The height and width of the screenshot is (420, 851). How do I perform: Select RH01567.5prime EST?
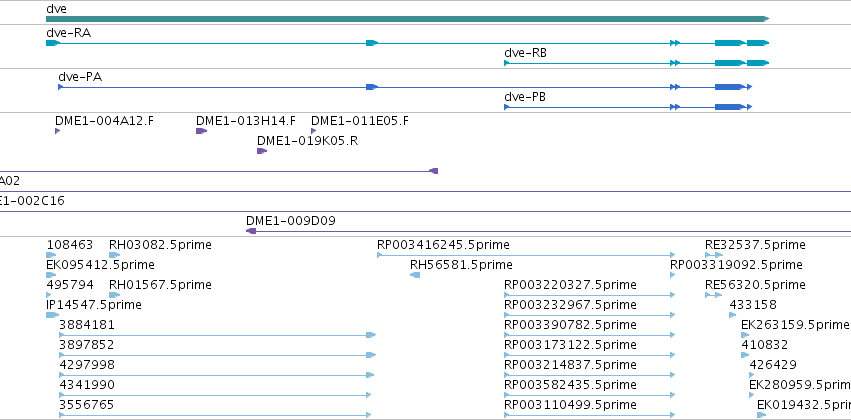point(160,285)
